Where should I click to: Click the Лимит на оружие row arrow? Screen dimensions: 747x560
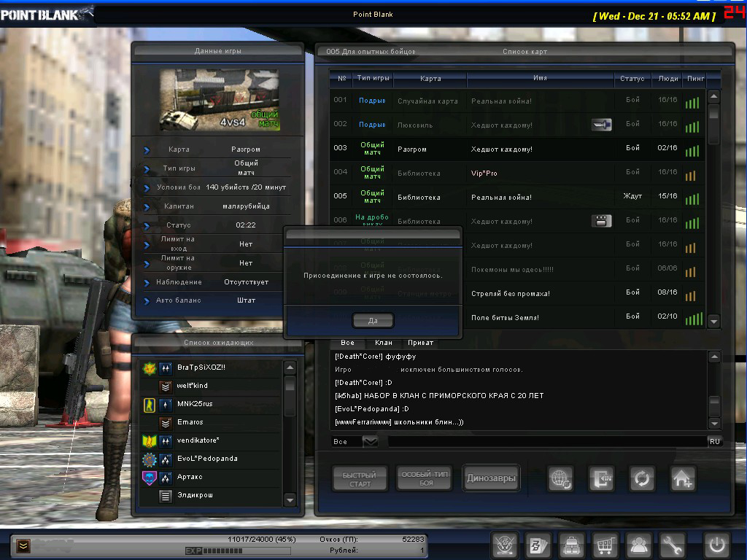click(x=147, y=264)
